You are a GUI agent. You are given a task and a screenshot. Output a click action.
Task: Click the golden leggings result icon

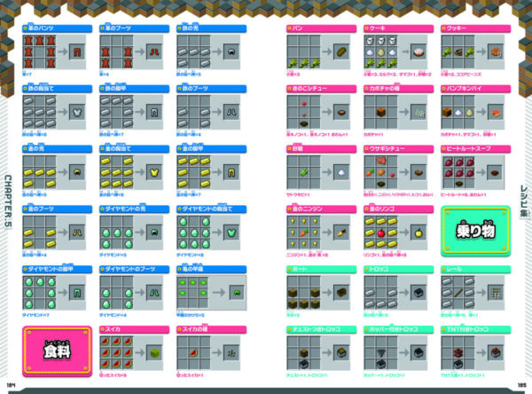click(x=231, y=172)
